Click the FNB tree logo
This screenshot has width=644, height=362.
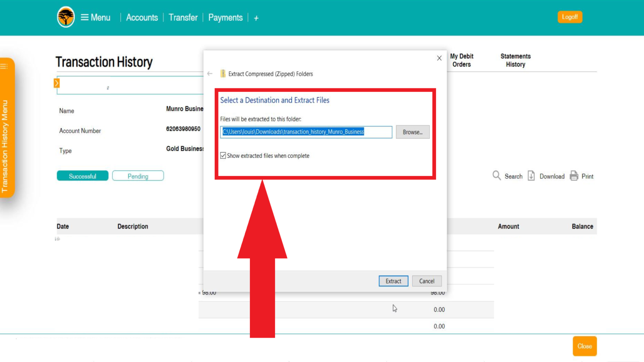66,17
